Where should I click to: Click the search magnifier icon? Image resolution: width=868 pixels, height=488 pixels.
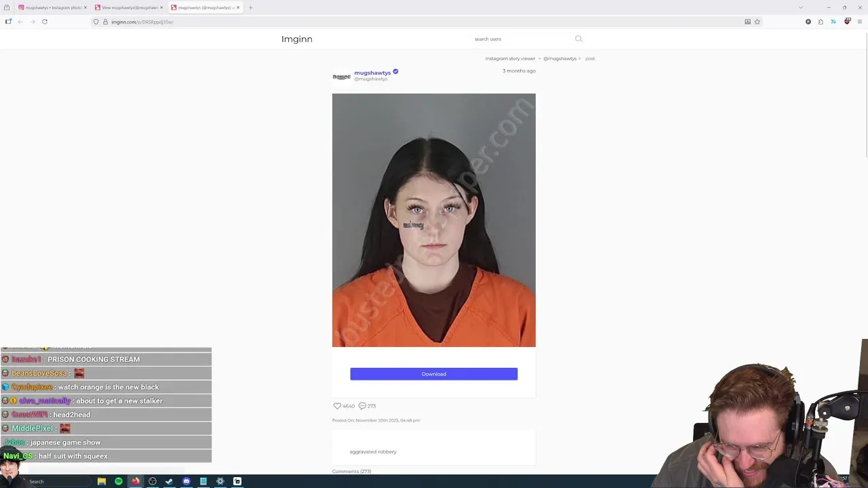(x=578, y=39)
